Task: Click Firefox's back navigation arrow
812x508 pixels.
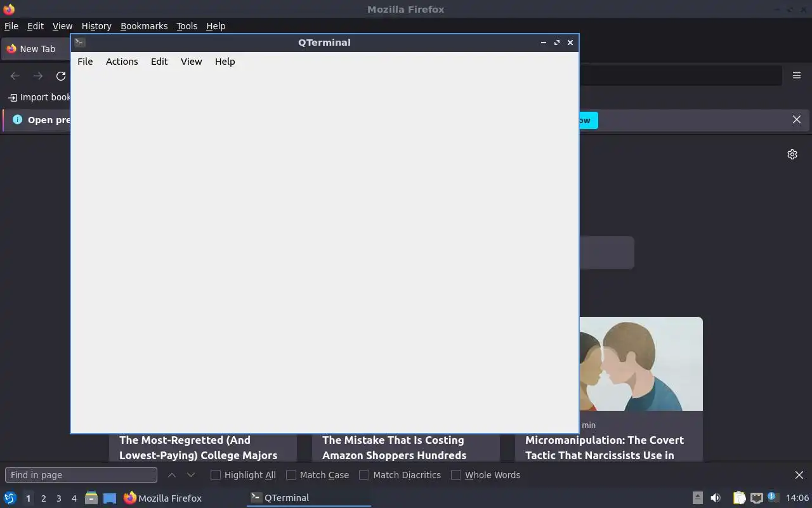Action: pos(15,76)
